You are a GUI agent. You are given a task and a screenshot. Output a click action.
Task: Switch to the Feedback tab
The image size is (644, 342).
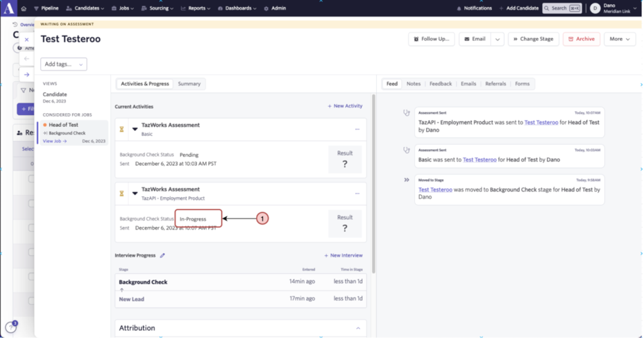pyautogui.click(x=441, y=84)
